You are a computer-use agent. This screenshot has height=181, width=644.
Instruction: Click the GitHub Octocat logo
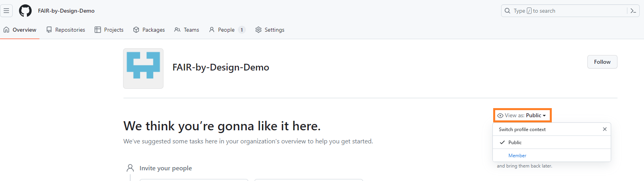coord(25,11)
